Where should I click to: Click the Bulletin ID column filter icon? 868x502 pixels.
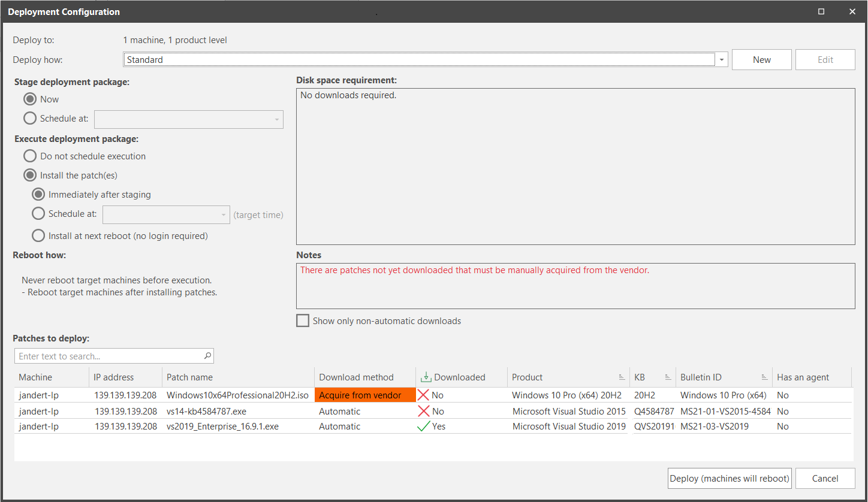tap(764, 377)
